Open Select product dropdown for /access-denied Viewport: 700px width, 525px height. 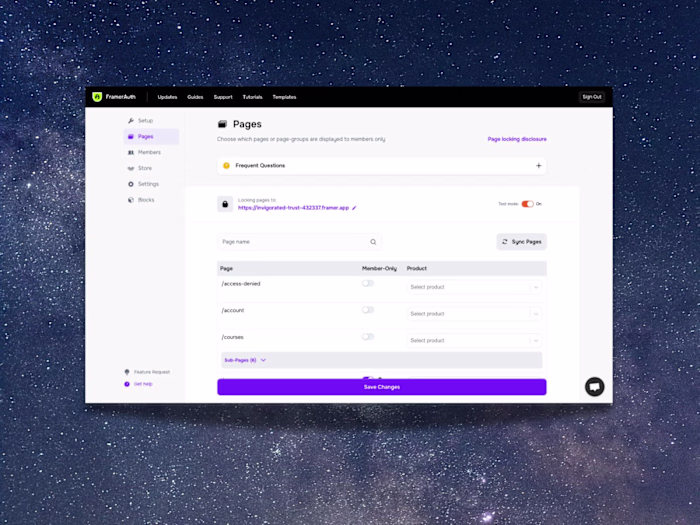[474, 287]
